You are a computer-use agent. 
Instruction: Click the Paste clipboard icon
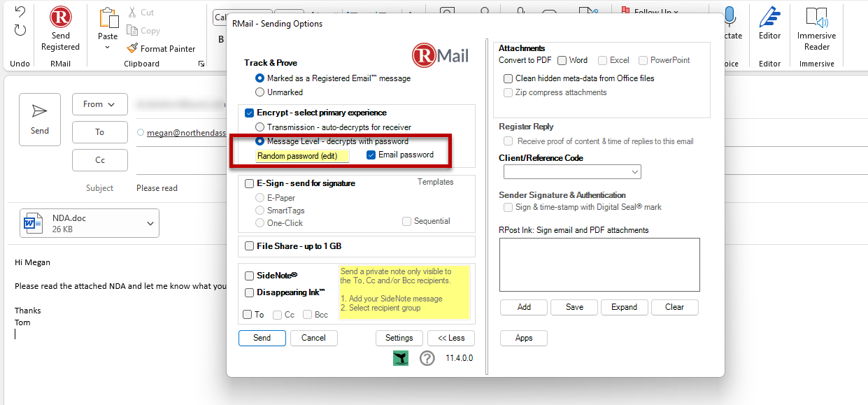(x=108, y=17)
